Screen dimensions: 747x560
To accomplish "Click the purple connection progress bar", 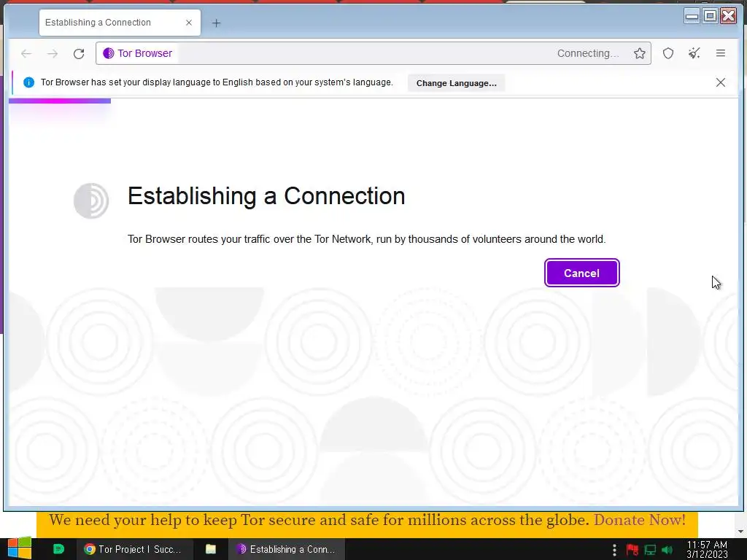I will tap(60, 101).
